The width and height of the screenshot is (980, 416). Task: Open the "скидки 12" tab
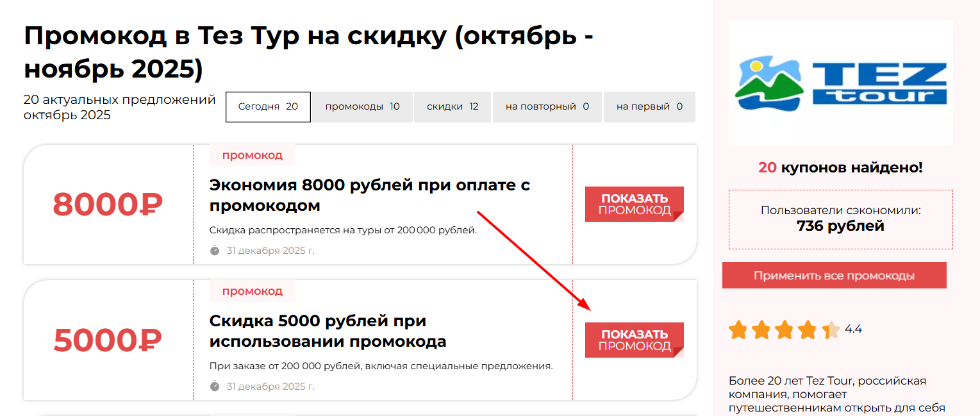(x=453, y=106)
